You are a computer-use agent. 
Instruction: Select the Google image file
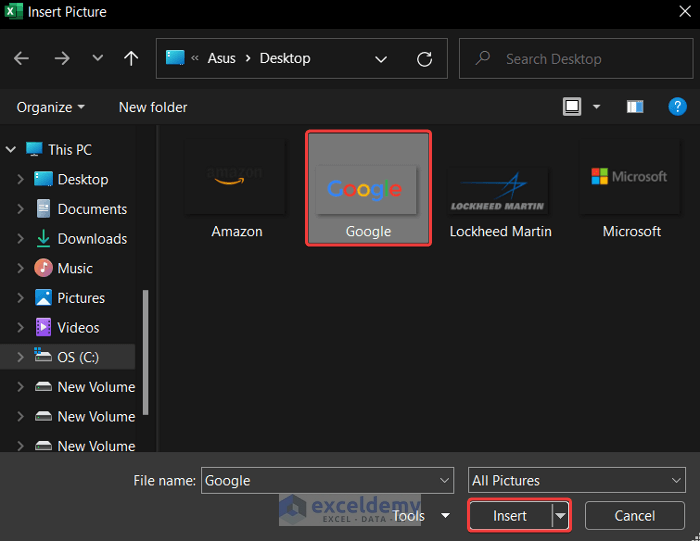point(368,188)
